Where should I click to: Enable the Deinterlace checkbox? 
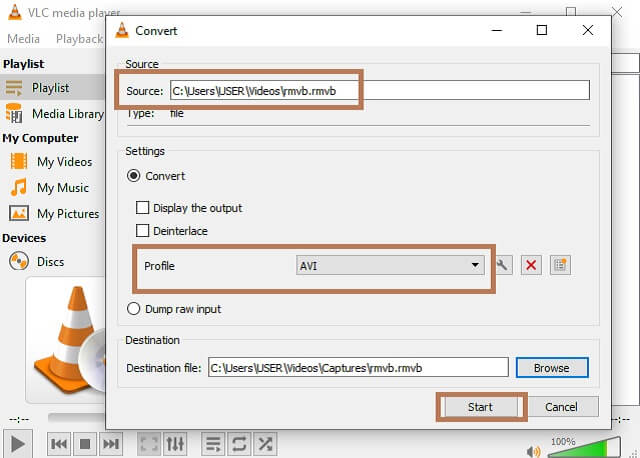point(142,231)
